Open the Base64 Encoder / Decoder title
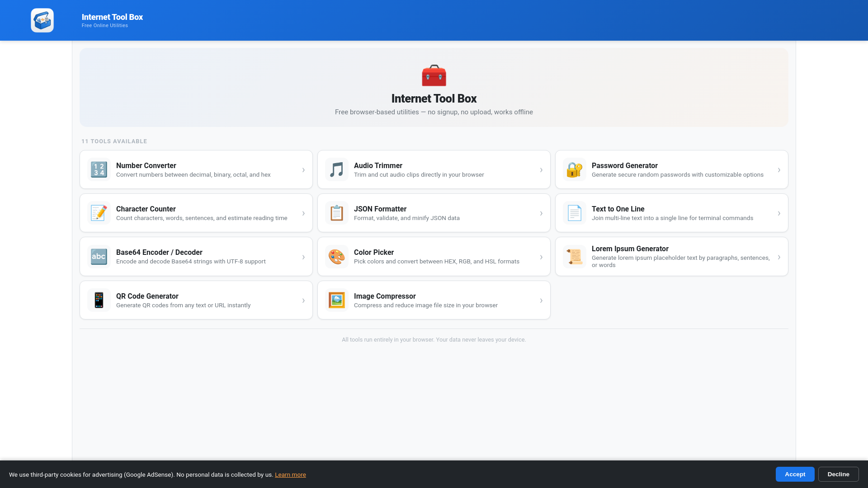 [159, 252]
